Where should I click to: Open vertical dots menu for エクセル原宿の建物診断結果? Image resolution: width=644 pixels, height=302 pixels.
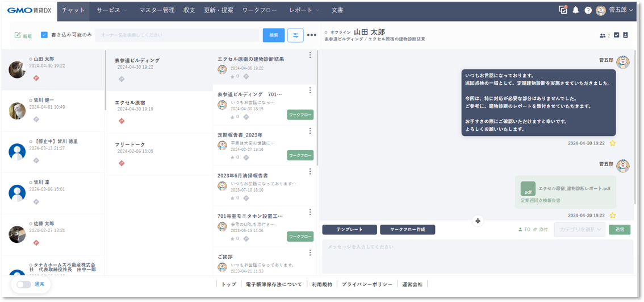pyautogui.click(x=310, y=55)
